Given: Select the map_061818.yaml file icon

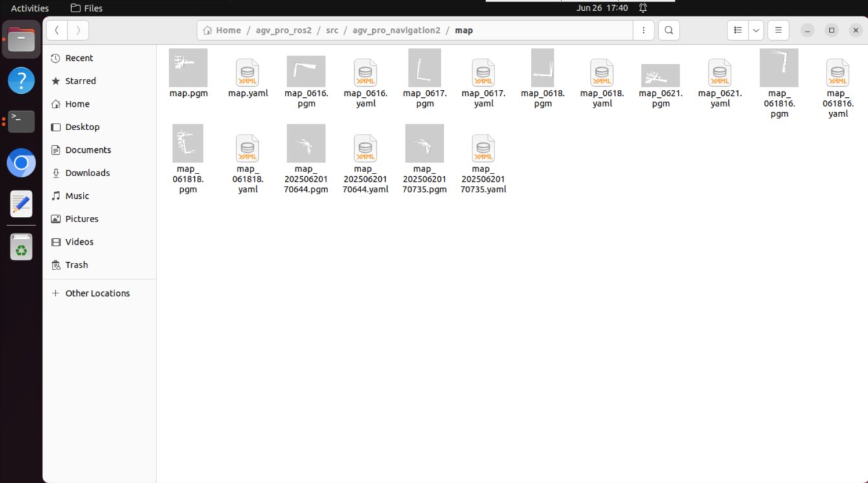Looking at the screenshot, I should pos(248,148).
